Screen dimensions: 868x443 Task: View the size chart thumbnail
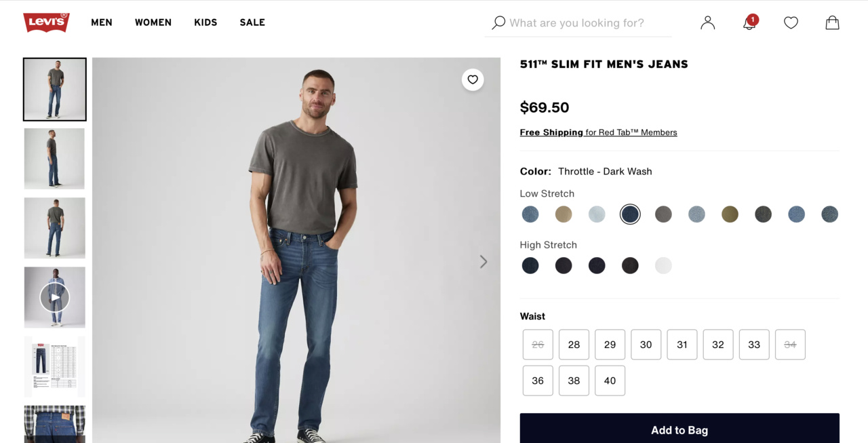[55, 366]
